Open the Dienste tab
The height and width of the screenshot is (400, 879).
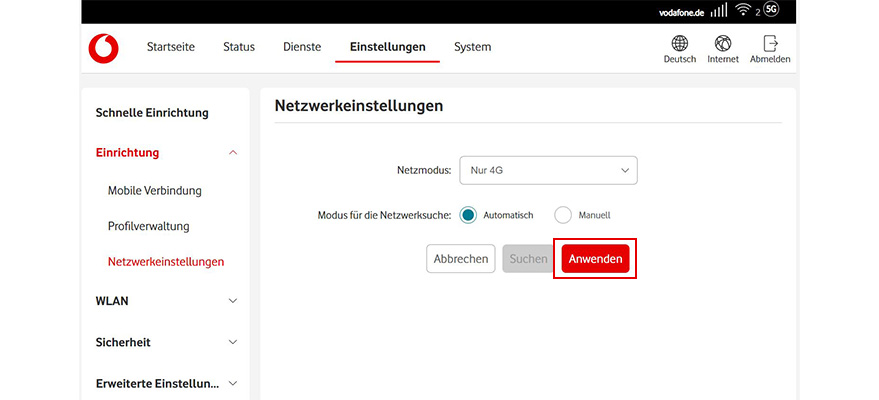(302, 47)
